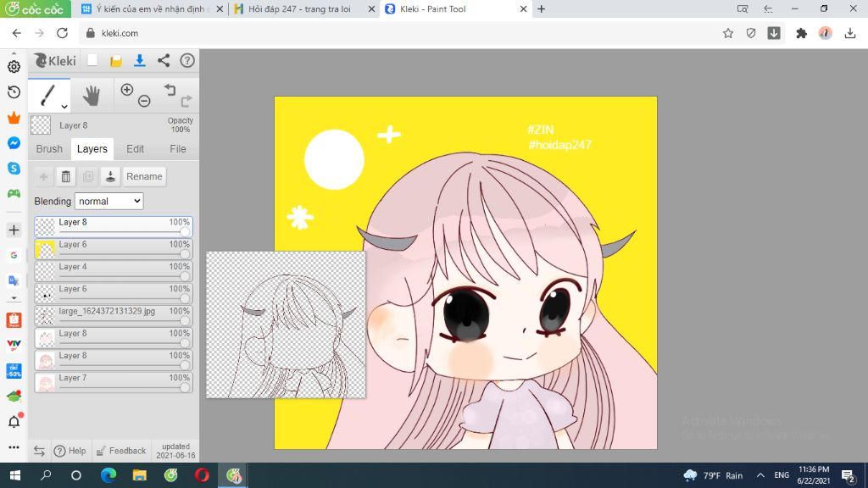Undo the last action in Kleki
This screenshot has width=868, height=488.
(170, 90)
